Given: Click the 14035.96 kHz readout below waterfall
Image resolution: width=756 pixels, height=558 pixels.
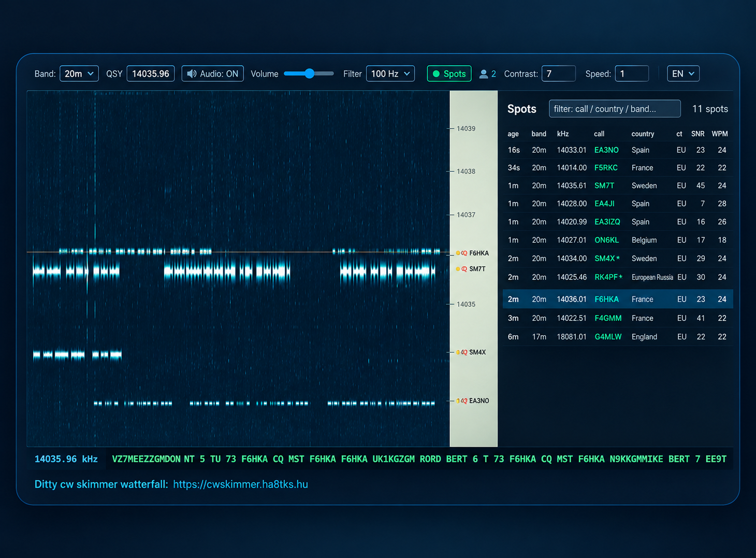Looking at the screenshot, I should [x=66, y=459].
